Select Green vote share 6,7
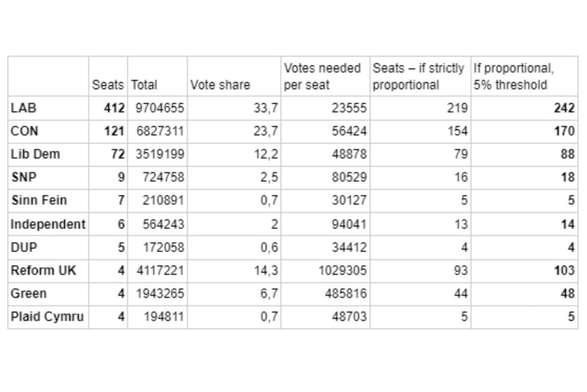 [x=268, y=293]
